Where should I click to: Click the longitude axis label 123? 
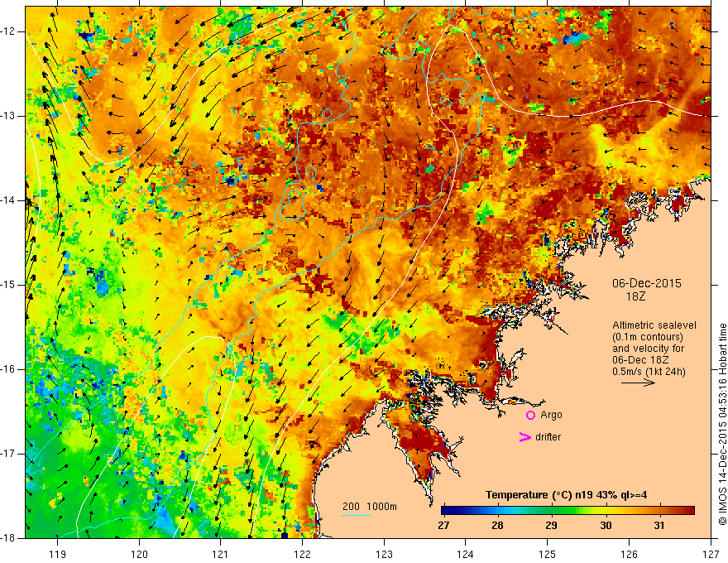(x=384, y=554)
